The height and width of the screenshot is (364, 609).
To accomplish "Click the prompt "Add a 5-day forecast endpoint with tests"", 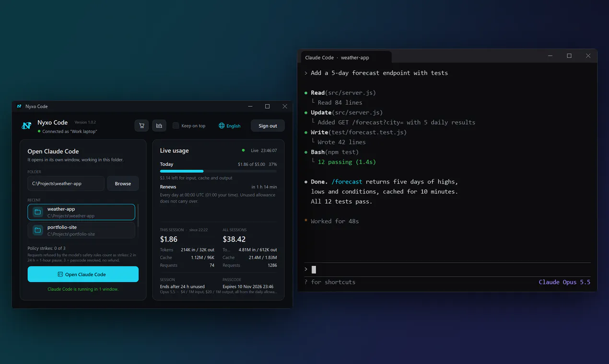I will [x=379, y=73].
